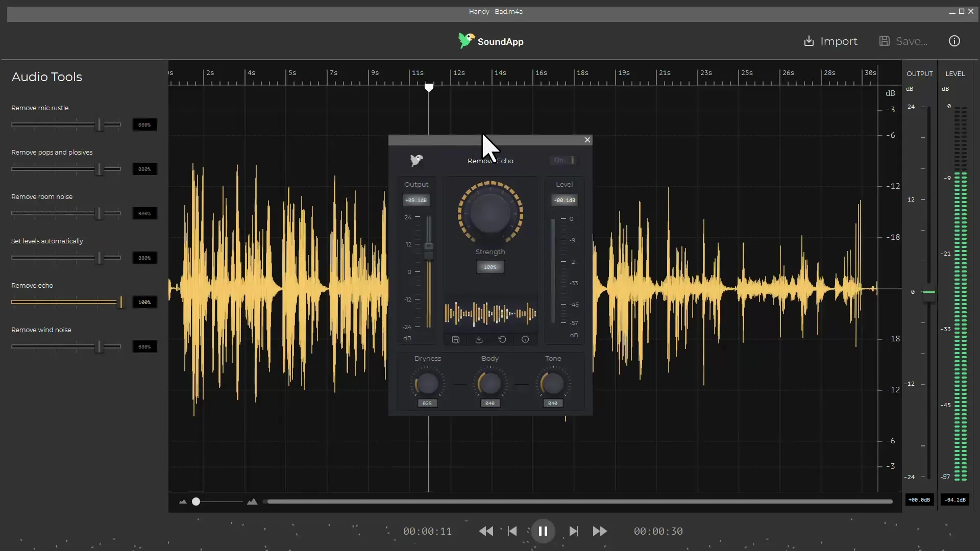Viewport: 980px width, 551px height.
Task: Save preset icon in Remove Echo panel
Action: click(456, 339)
